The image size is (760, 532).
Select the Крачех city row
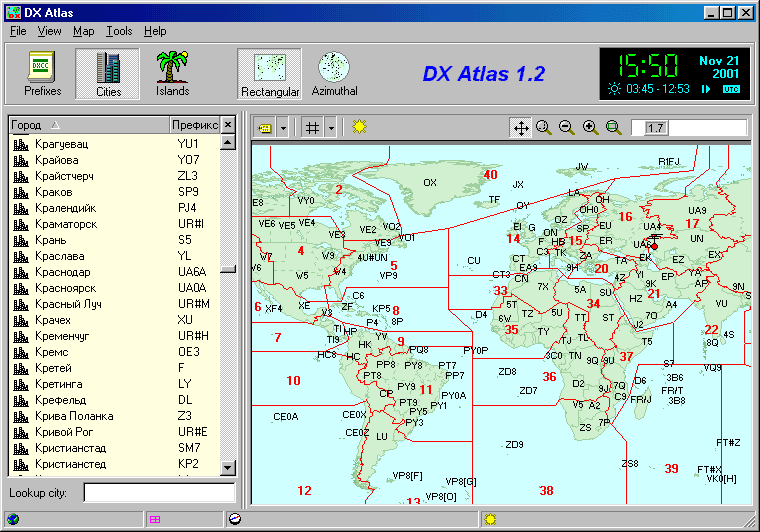[114, 320]
